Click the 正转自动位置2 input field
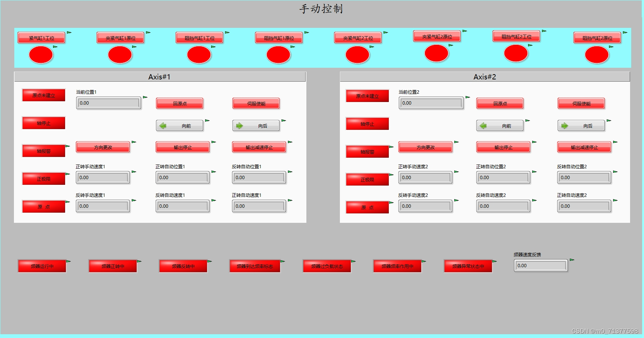 pos(504,178)
